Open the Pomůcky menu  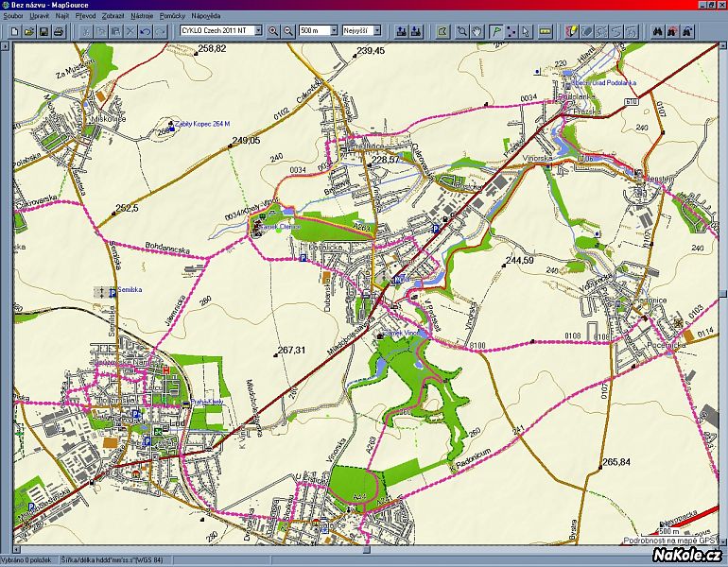[x=172, y=16]
